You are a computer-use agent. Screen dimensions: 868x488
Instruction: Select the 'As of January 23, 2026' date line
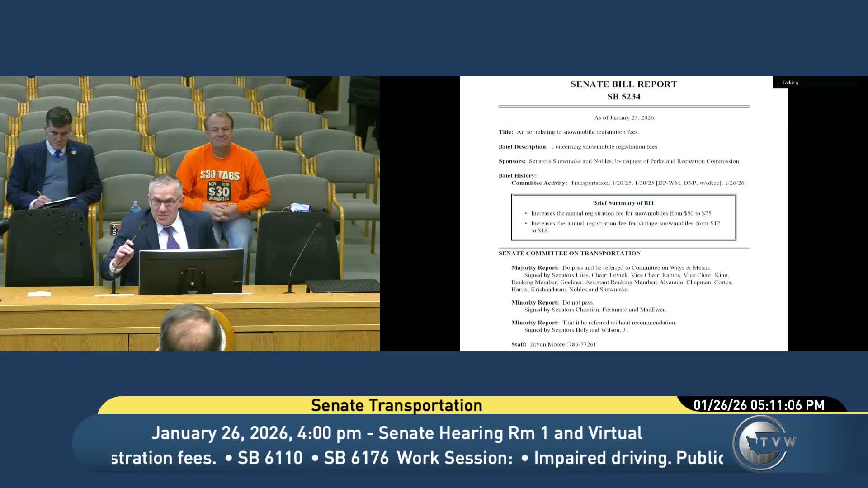[x=623, y=117]
